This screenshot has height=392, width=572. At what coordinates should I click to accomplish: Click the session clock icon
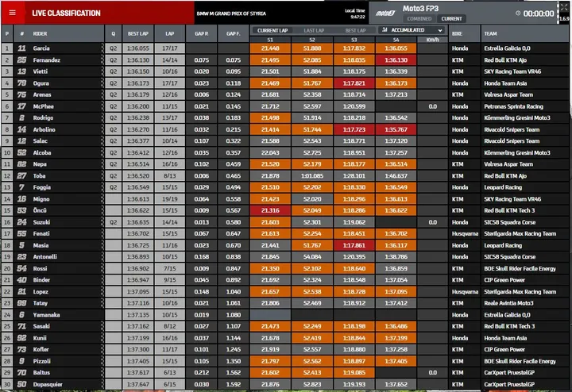(518, 13)
